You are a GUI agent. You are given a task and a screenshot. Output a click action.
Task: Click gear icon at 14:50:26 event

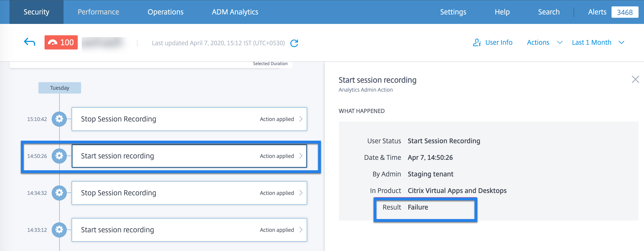tap(59, 156)
